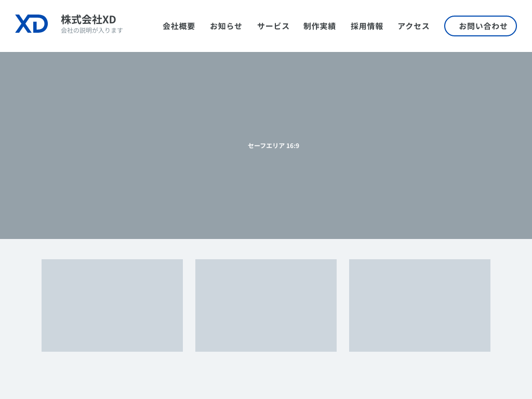
Task: Click the アクセス menu item
Action: coord(414,26)
